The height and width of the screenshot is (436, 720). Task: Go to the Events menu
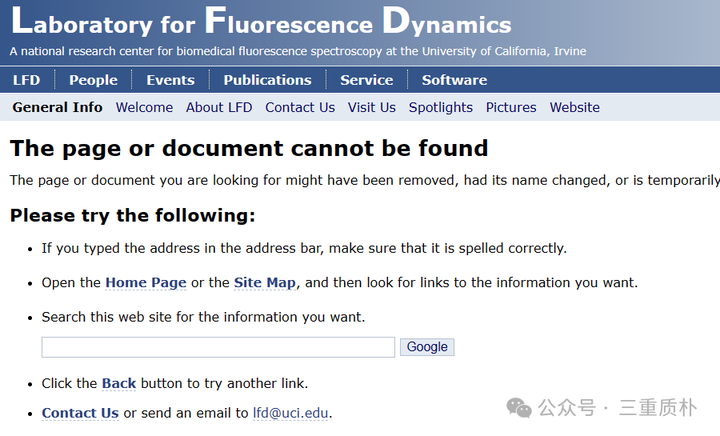170,80
